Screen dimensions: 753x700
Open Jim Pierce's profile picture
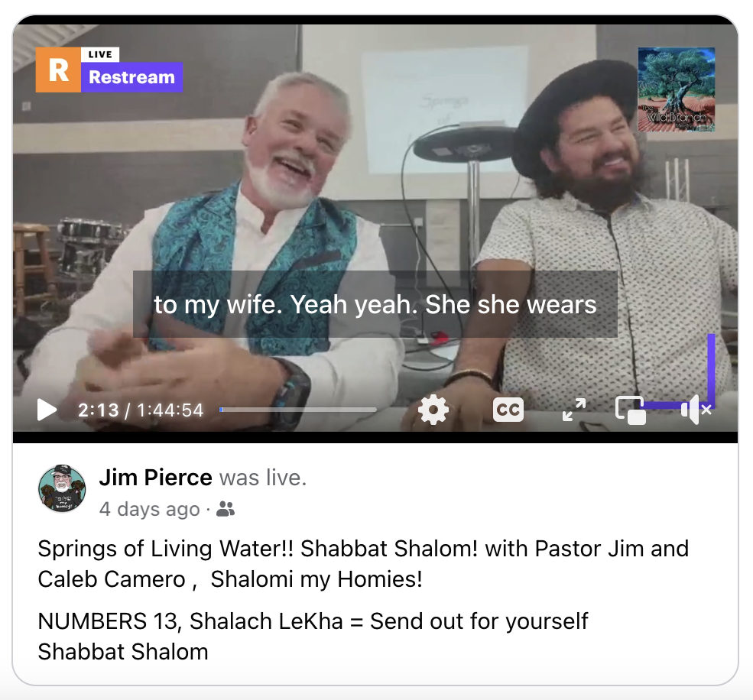62,489
